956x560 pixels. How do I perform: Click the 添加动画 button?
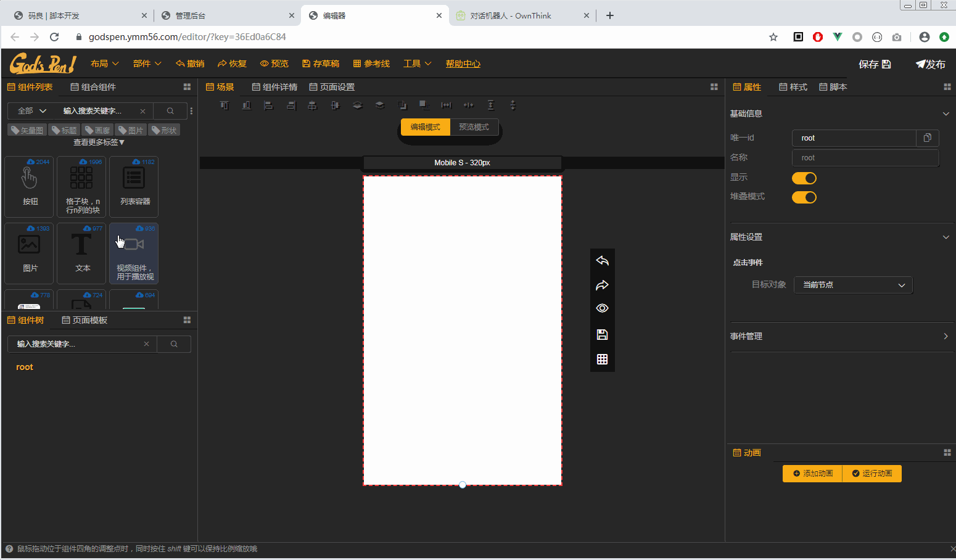pyautogui.click(x=812, y=474)
